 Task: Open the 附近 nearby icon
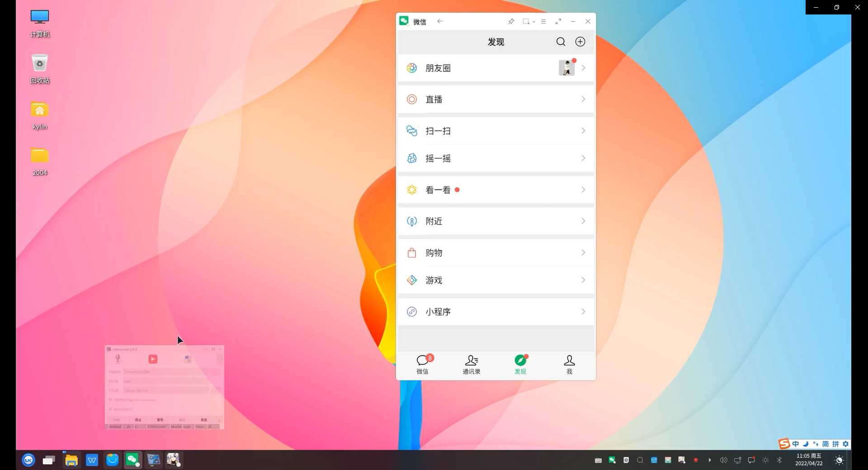(x=412, y=221)
